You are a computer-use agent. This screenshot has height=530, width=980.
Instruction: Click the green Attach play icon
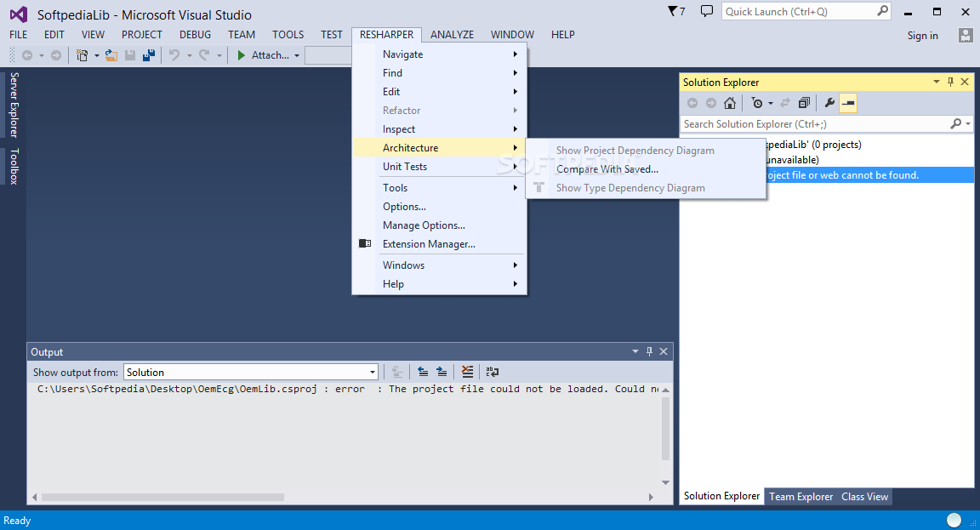pyautogui.click(x=242, y=55)
